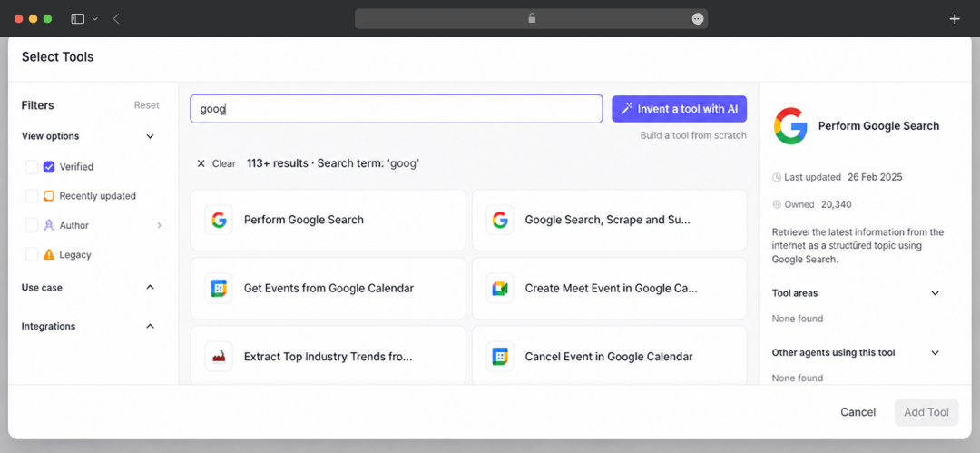Expand the Use case filter section

(150, 287)
